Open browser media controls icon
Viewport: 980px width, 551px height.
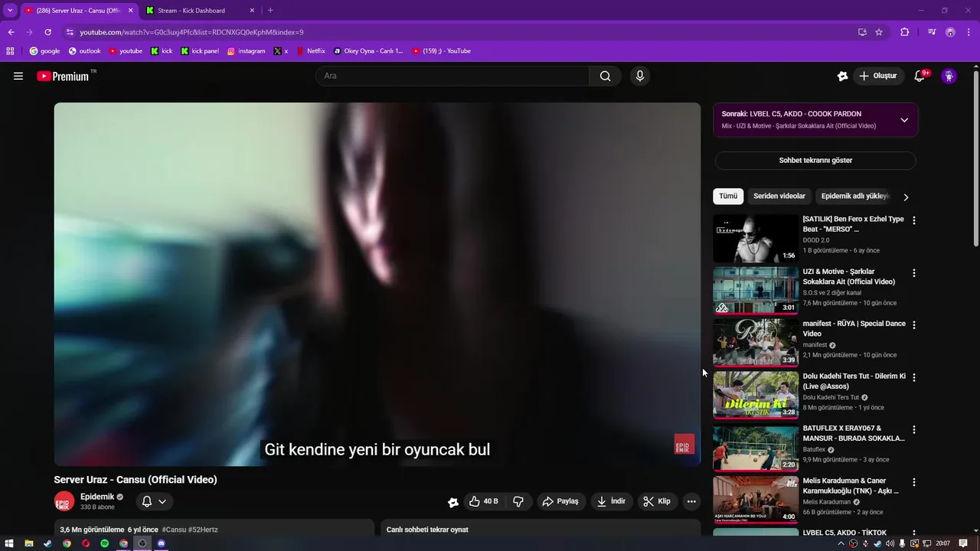932,32
